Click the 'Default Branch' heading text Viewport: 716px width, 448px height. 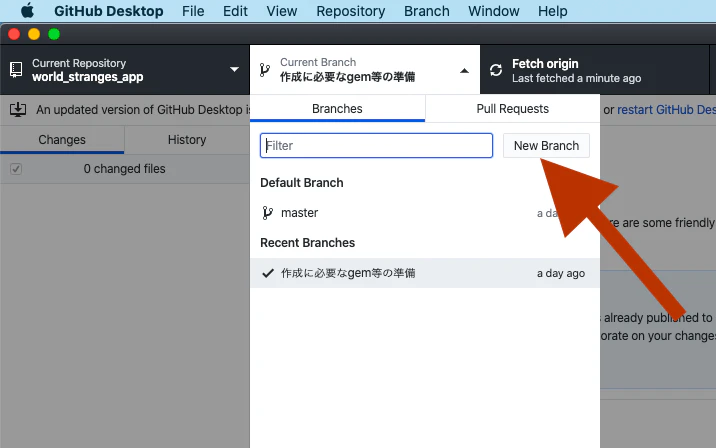pyautogui.click(x=302, y=183)
